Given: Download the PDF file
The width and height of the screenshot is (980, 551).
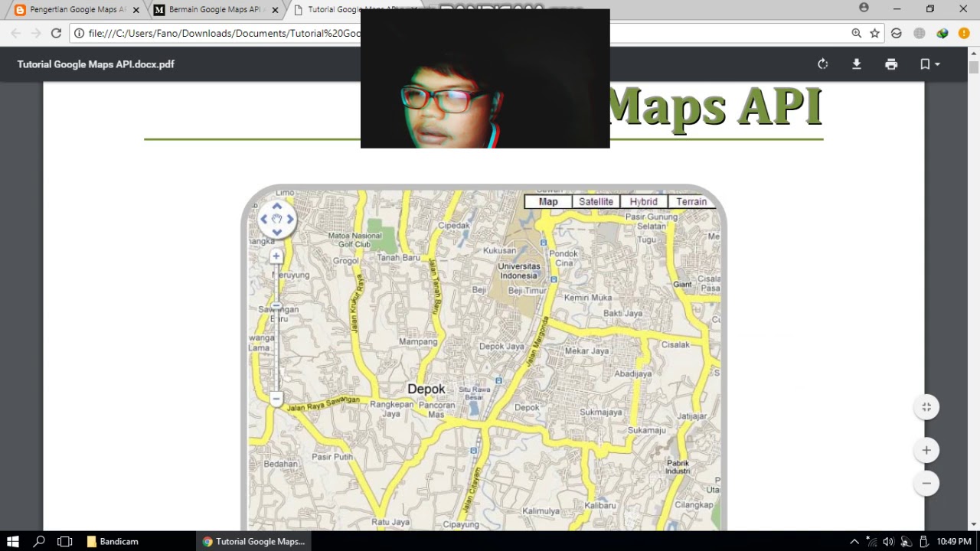Looking at the screenshot, I should click(857, 64).
